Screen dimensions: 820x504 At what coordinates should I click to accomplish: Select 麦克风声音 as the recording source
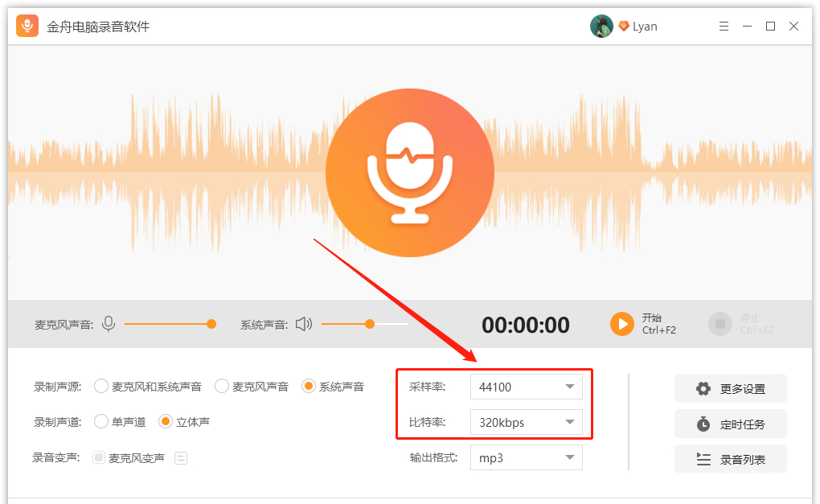(x=222, y=387)
